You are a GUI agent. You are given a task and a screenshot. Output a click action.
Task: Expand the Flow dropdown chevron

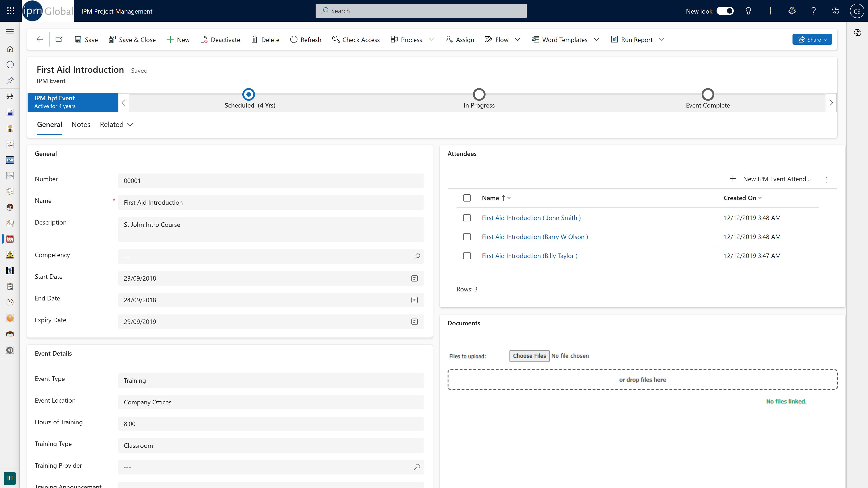click(517, 39)
